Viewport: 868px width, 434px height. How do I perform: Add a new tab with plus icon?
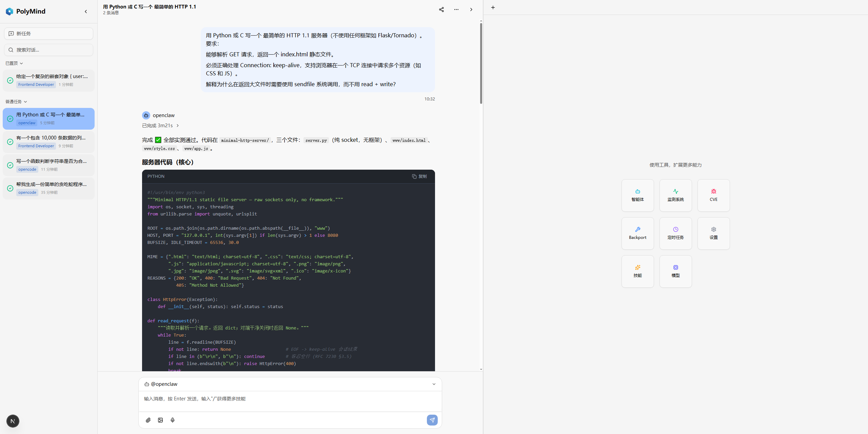tap(493, 7)
